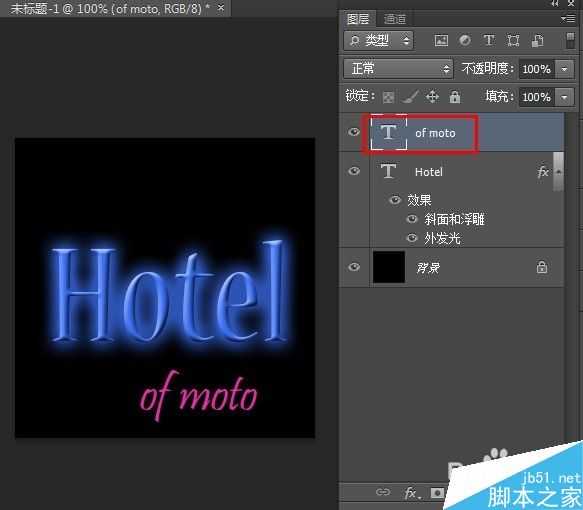
Task: Click the link layers icon
Action: 383,493
